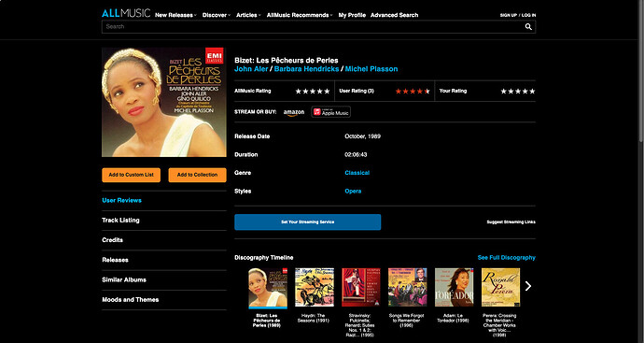The width and height of the screenshot is (644, 343).
Task: Expand the Articles menu
Action: click(248, 15)
